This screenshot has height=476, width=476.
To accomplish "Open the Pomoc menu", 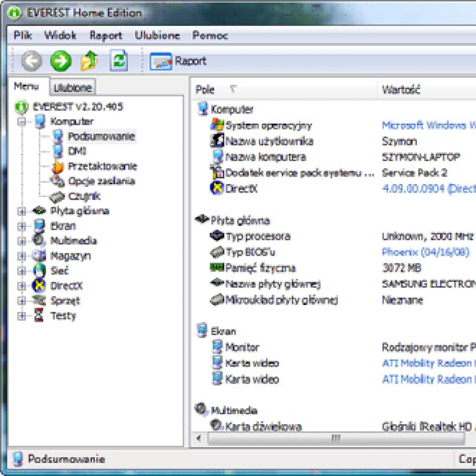I will (210, 35).
